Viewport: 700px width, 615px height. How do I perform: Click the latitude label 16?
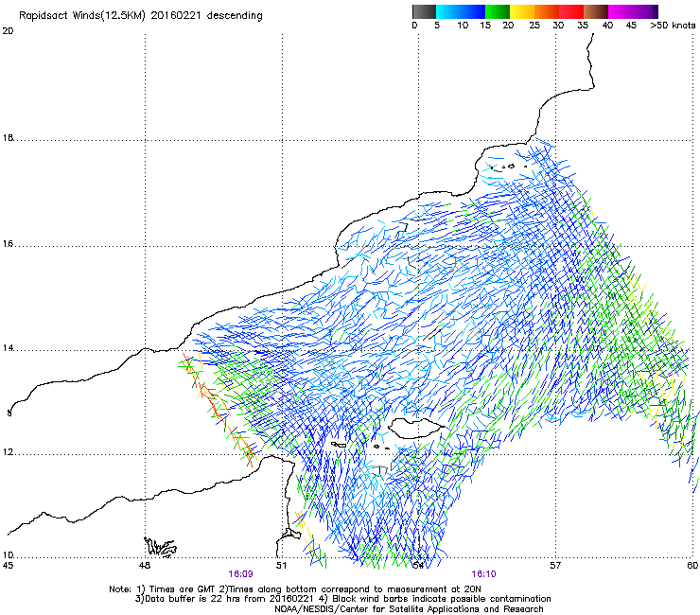(8, 244)
